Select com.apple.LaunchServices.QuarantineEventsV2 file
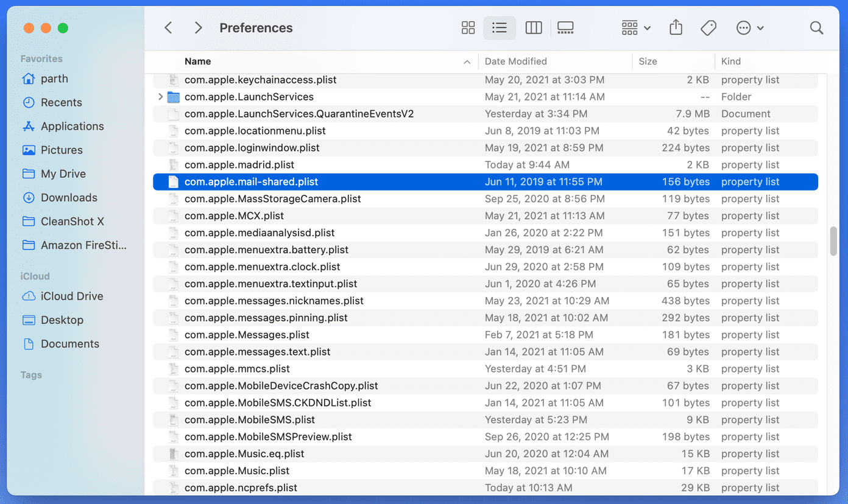Screen dimensions: 848x504 (x=486, y=114)
